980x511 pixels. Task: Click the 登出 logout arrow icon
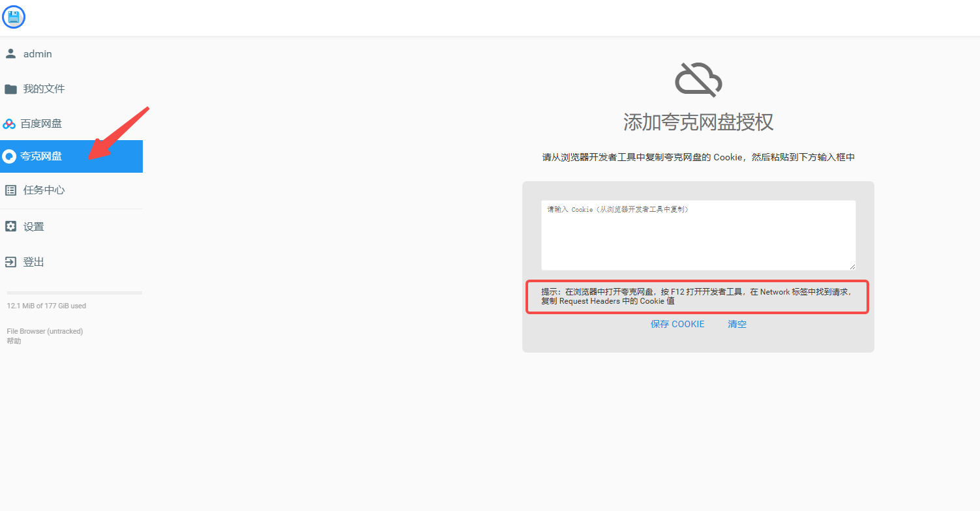10,262
